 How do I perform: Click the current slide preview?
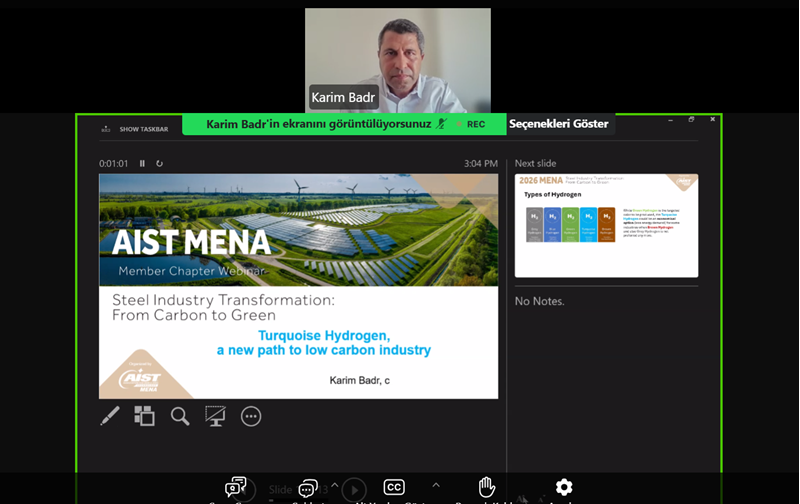pyautogui.click(x=298, y=286)
